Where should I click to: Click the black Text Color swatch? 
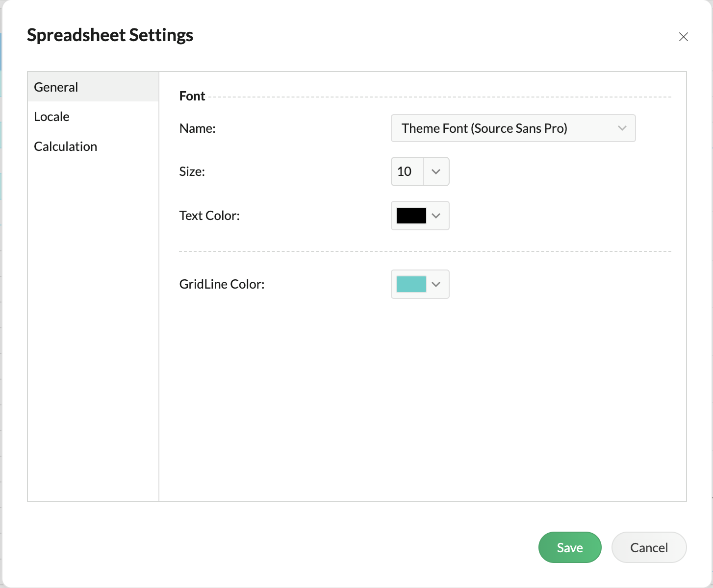[x=411, y=216]
